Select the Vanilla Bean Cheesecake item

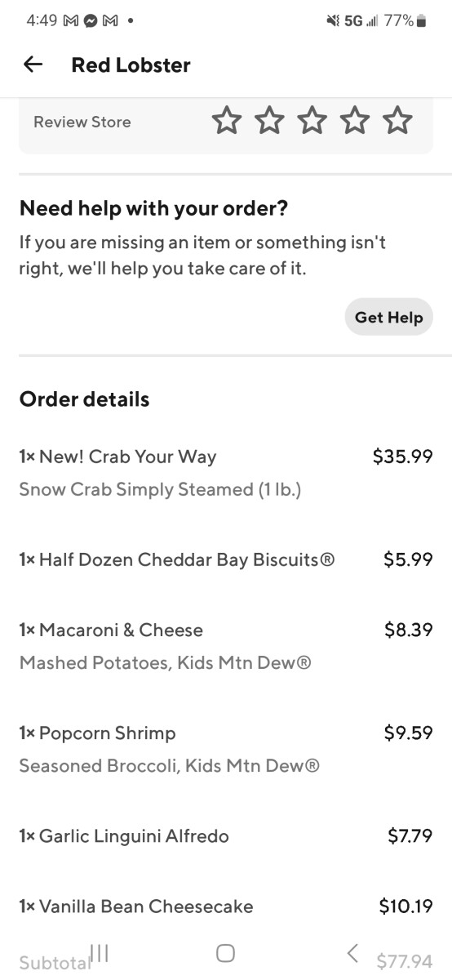[226, 906]
